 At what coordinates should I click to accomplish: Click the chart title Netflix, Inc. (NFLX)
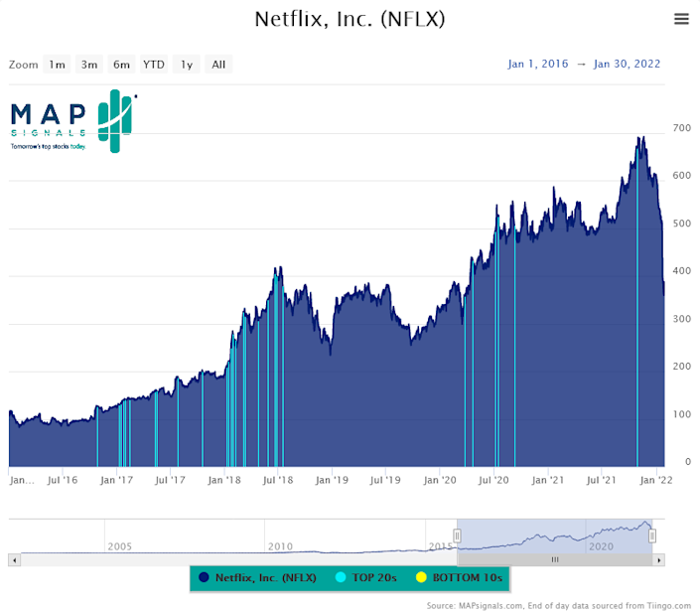tap(350, 19)
